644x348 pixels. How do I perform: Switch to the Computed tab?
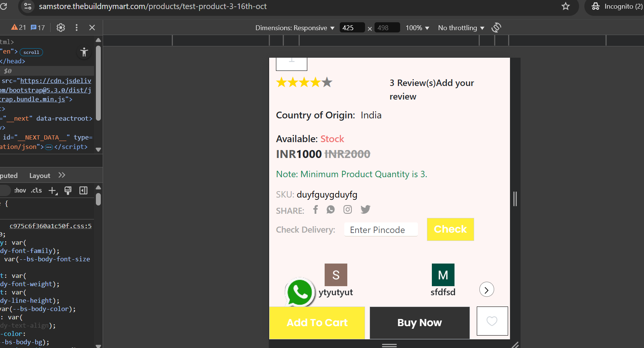9,176
